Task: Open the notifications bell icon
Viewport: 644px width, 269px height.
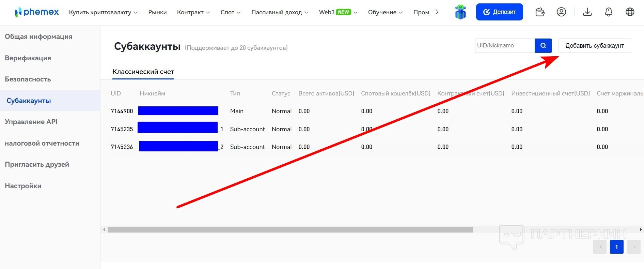Action: click(609, 12)
